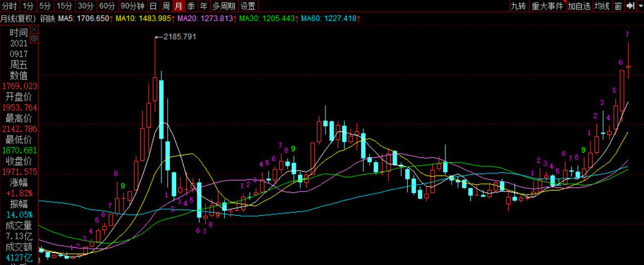The width and height of the screenshot is (644, 265).
Task: Switch to the 分时 intraday view
Action: point(9,6)
